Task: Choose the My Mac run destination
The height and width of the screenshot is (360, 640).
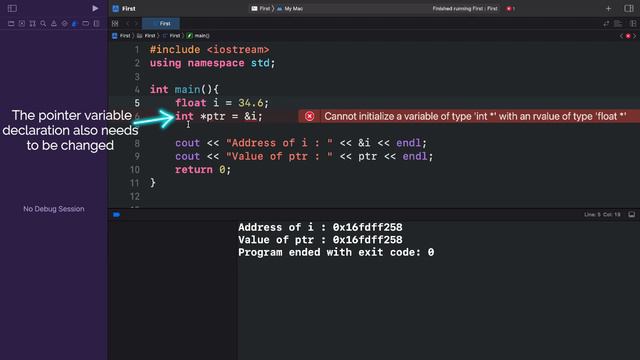Action: 290,9
